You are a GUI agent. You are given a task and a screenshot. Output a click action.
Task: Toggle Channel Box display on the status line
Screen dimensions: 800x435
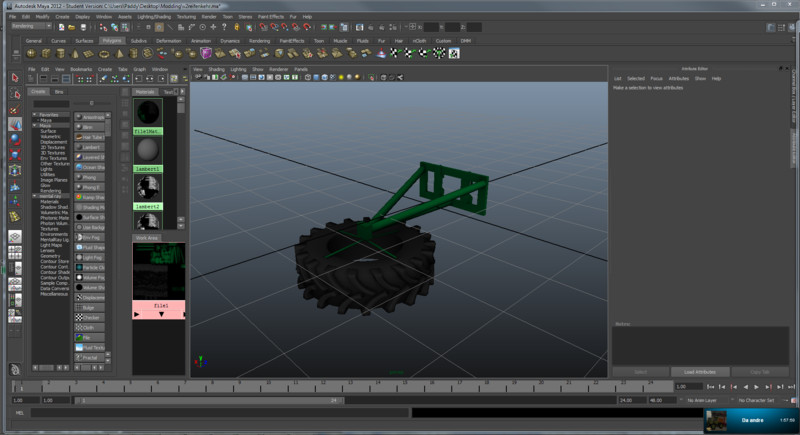tap(792, 28)
